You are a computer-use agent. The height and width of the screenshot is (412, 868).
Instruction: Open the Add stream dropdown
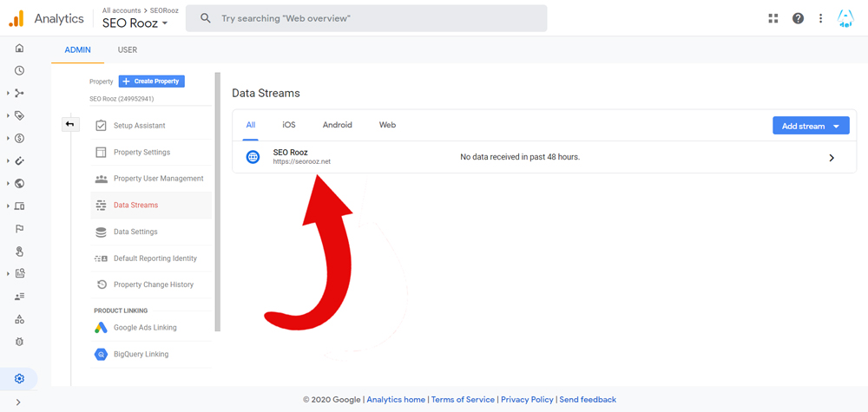click(x=811, y=126)
